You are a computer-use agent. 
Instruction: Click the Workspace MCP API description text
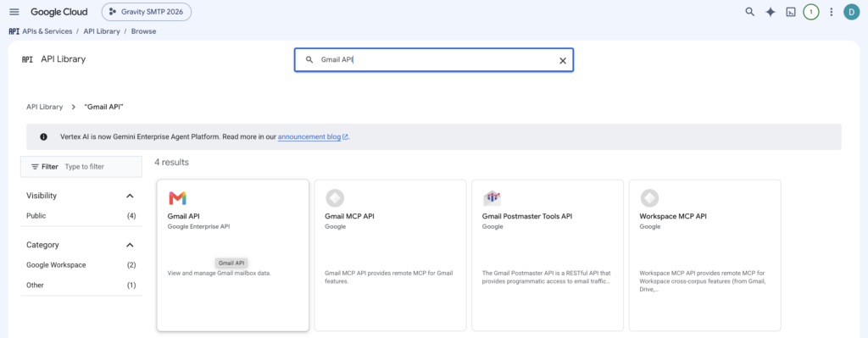[704, 281]
